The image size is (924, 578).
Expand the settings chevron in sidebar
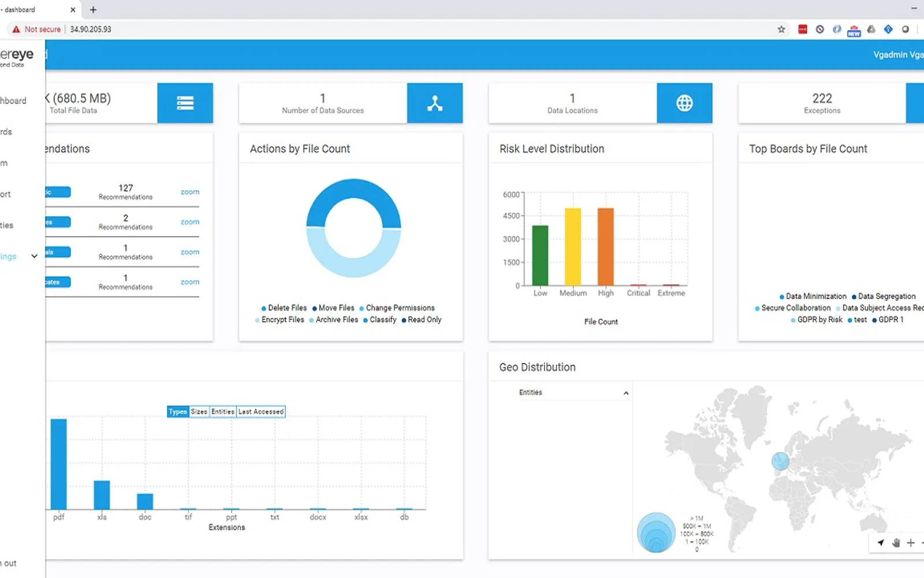(34, 256)
